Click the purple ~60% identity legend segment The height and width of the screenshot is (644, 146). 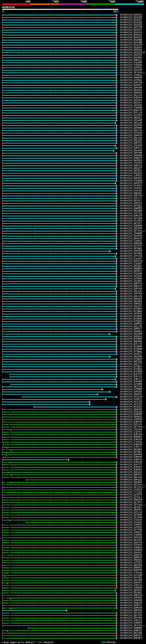(x=73, y=4)
